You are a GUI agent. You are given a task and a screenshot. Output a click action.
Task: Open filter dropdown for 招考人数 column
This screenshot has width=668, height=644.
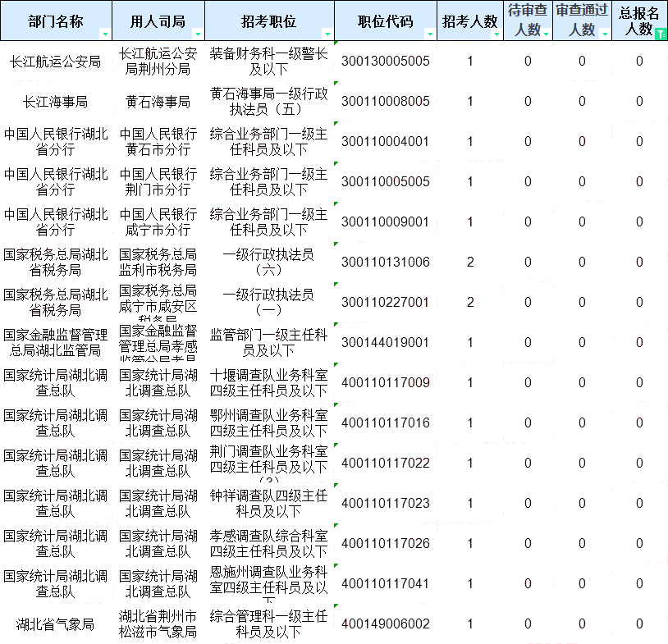tap(496, 34)
